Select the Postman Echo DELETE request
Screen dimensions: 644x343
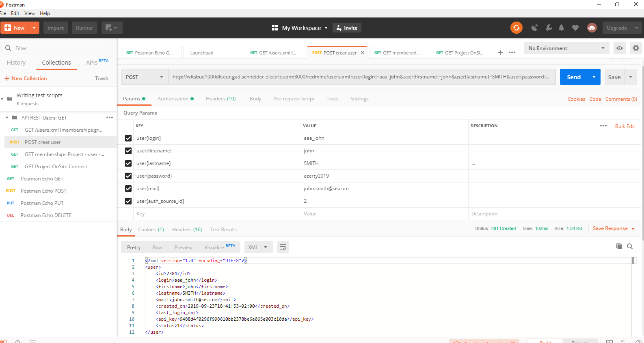pyautogui.click(x=58, y=215)
